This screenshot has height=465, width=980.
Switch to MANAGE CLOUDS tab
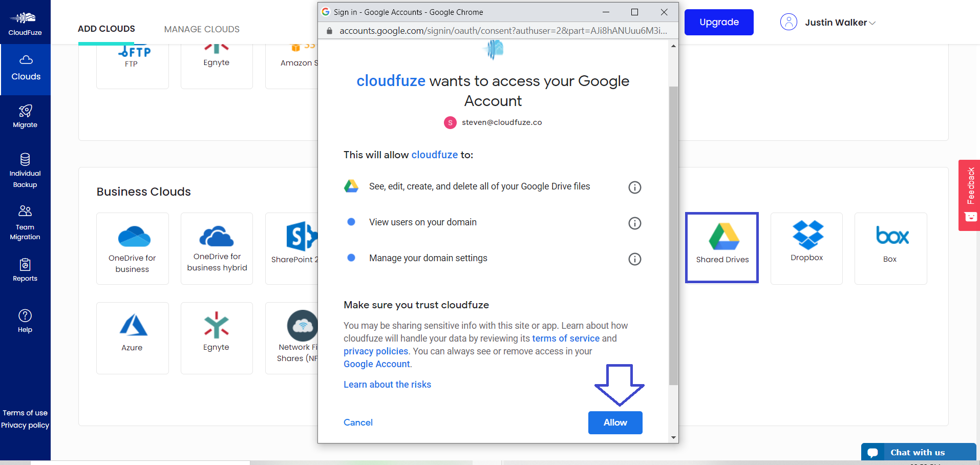(x=202, y=29)
